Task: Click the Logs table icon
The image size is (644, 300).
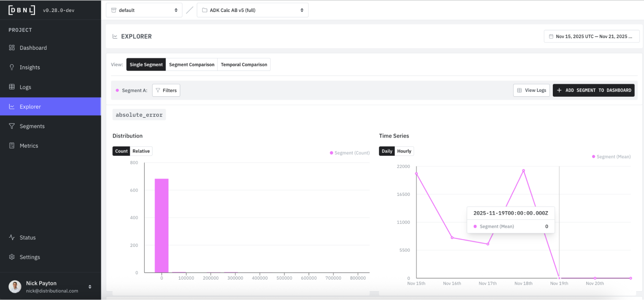Action: click(12, 87)
